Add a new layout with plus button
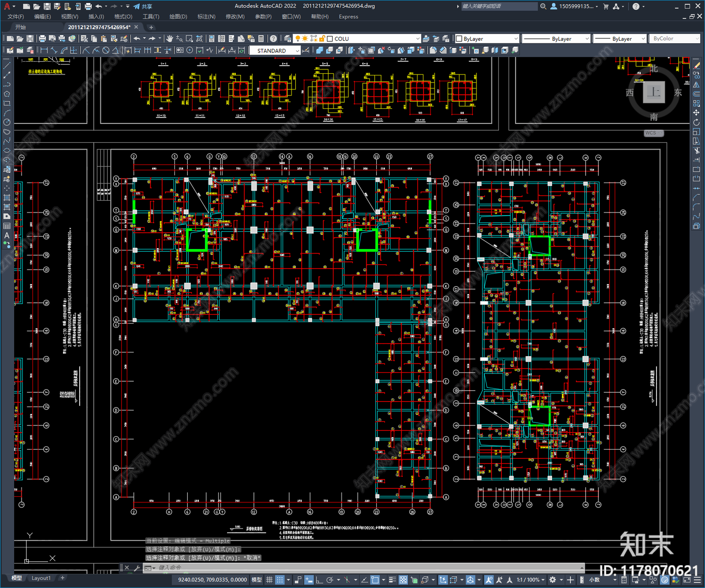 (63, 578)
